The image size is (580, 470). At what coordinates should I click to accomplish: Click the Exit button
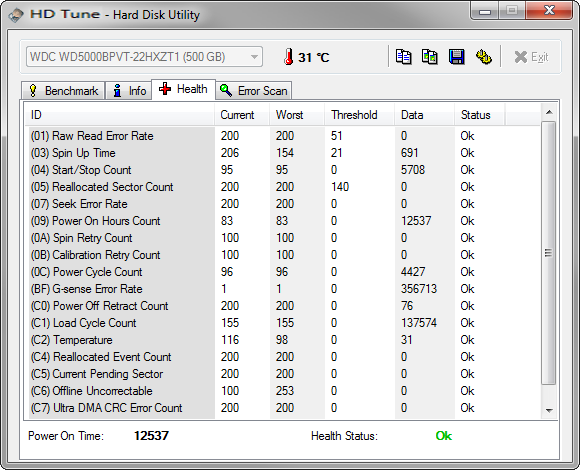pyautogui.click(x=531, y=57)
